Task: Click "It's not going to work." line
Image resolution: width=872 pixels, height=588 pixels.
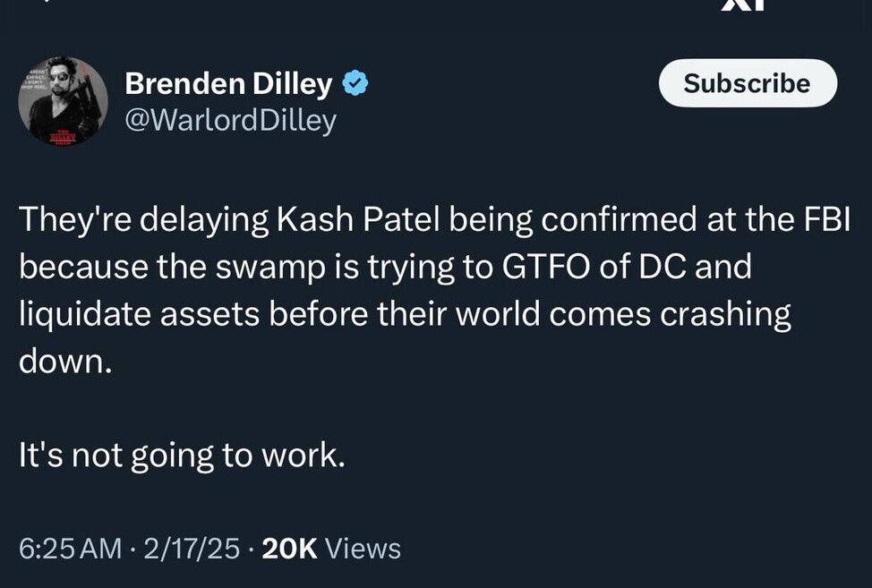Action: 182,455
